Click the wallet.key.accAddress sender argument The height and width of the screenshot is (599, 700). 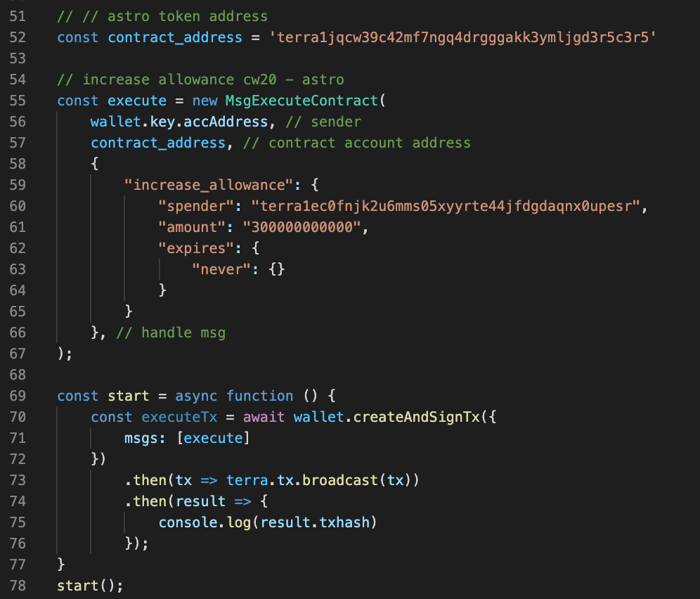click(179, 122)
